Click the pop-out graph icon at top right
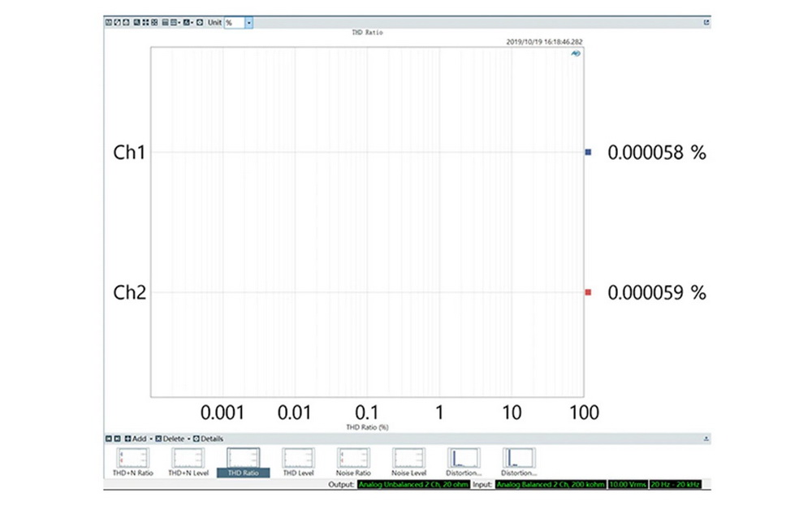 706,23
